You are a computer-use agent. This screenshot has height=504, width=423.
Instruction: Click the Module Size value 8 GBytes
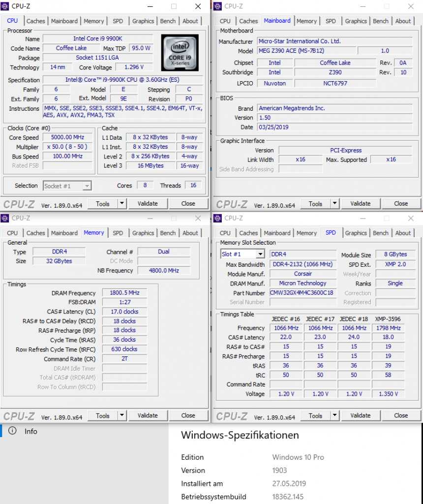pos(395,254)
